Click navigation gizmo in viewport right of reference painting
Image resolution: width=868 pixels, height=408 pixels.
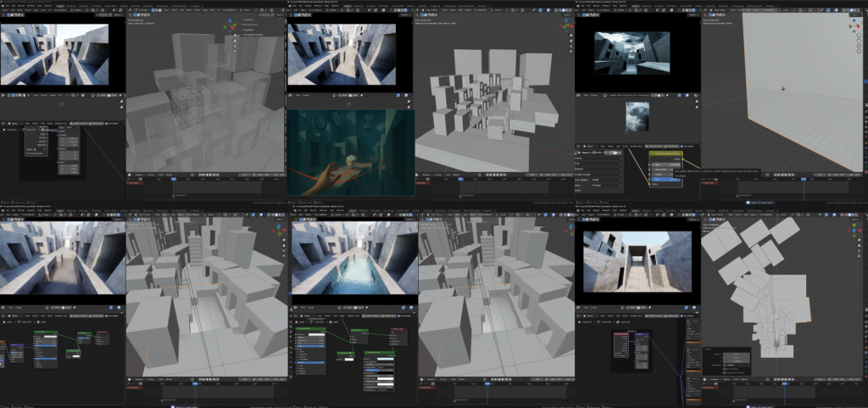(x=565, y=25)
